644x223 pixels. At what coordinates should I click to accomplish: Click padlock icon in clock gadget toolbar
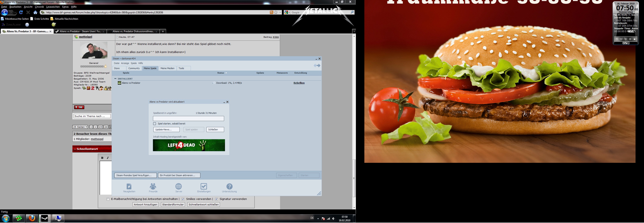click(x=634, y=39)
